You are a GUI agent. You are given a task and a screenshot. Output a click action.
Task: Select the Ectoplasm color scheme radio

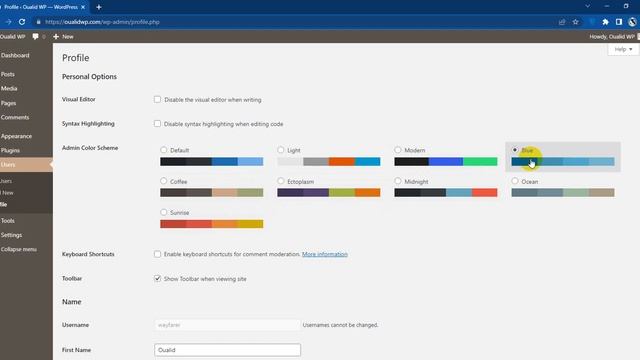point(280,180)
